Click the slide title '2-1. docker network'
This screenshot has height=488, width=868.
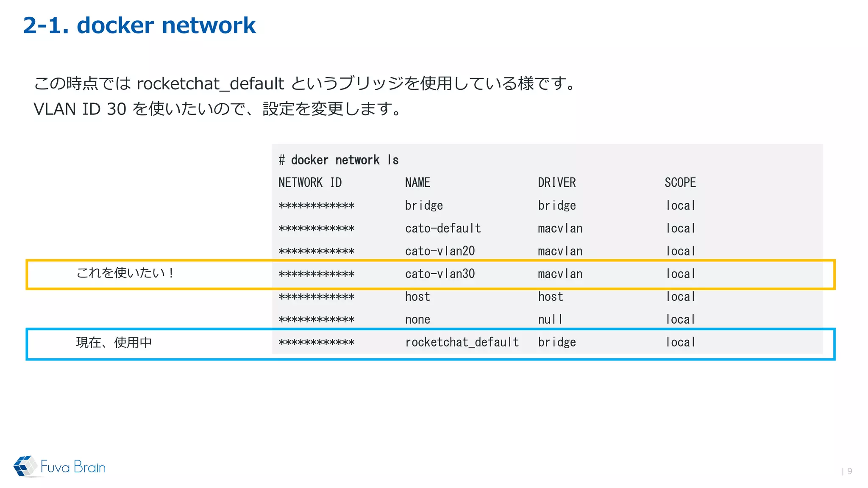click(x=139, y=25)
